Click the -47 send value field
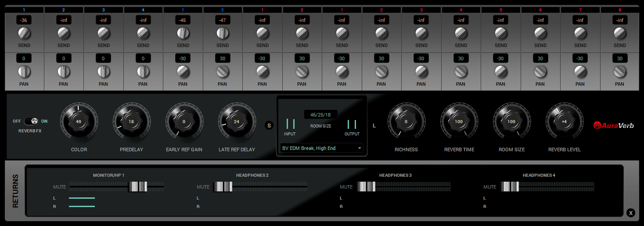 tap(223, 20)
